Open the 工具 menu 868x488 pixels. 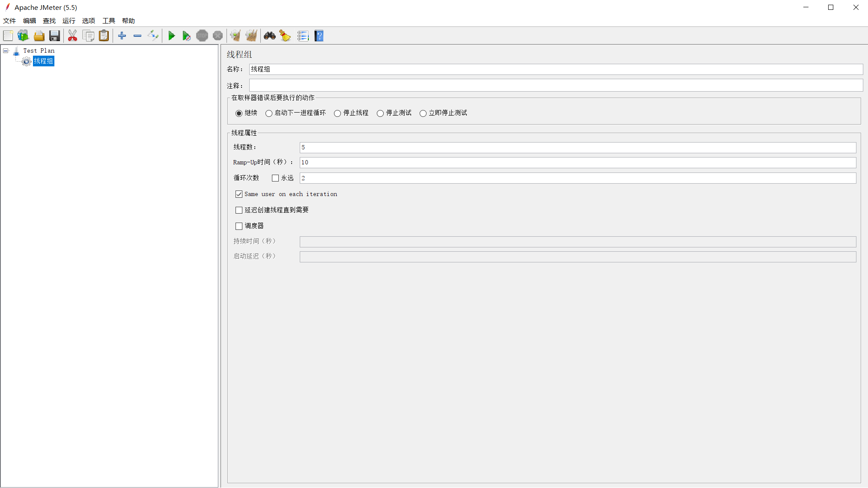click(x=109, y=21)
